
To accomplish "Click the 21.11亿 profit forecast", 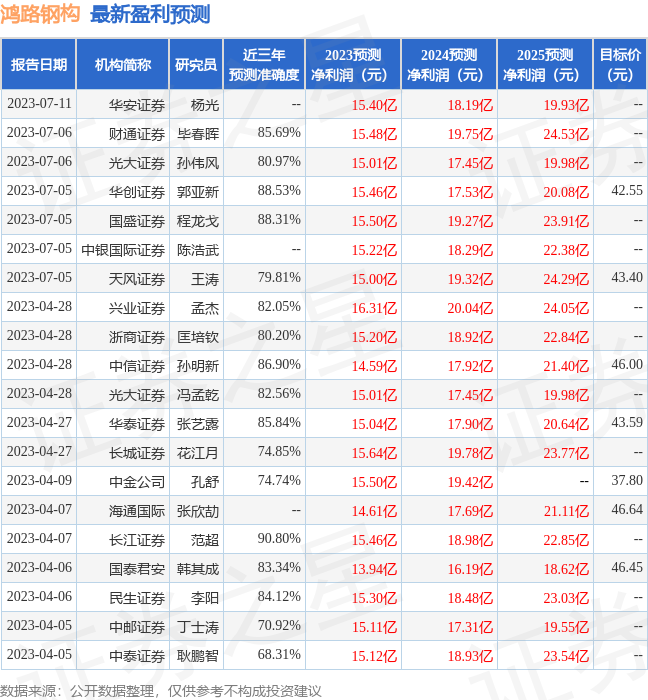I will 566,512.
